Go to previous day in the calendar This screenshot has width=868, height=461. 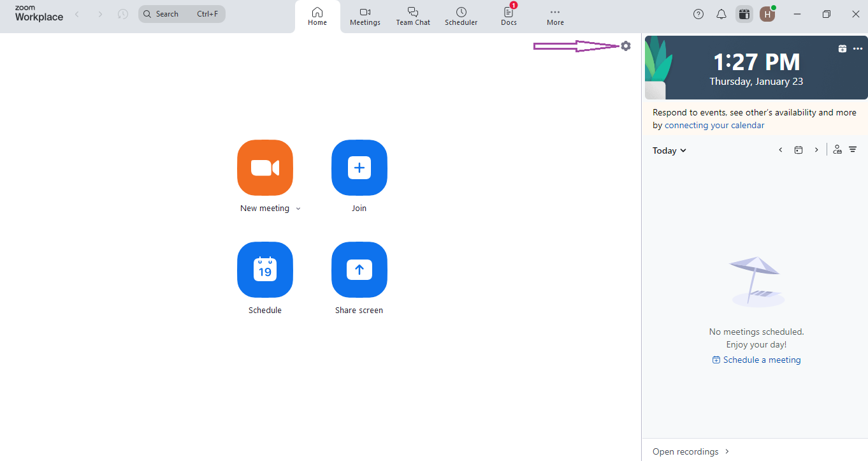coord(781,150)
